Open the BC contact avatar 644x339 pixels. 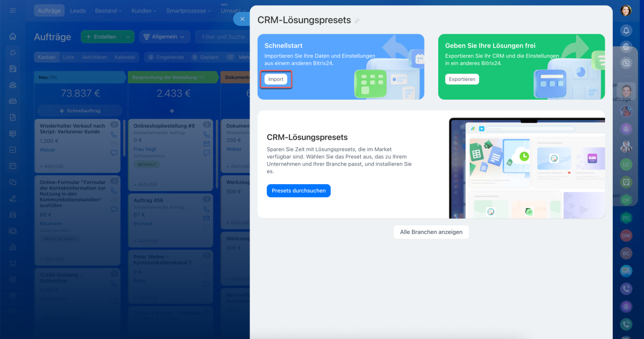click(x=626, y=253)
